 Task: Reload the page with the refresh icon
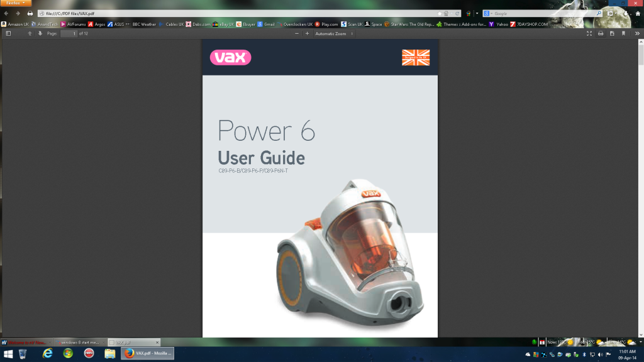click(x=457, y=14)
